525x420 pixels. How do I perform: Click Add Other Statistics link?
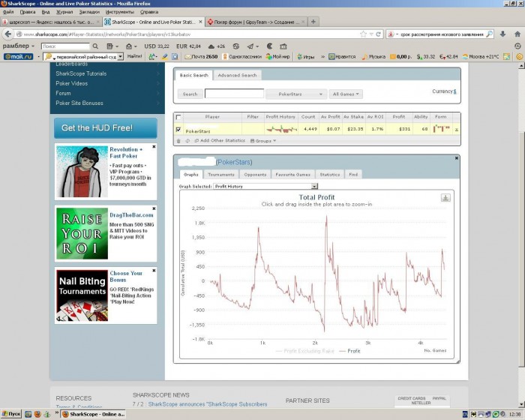point(220,141)
